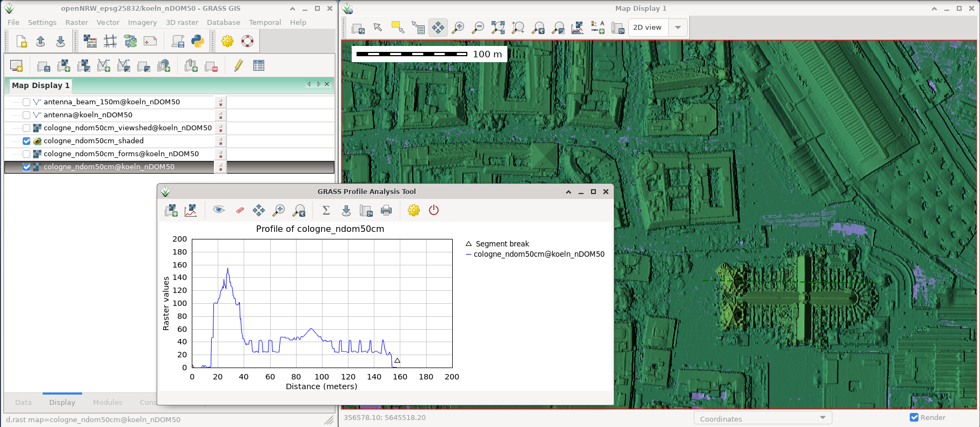Open the 2D view dropdown
The width and height of the screenshot is (980, 427).
(x=677, y=28)
